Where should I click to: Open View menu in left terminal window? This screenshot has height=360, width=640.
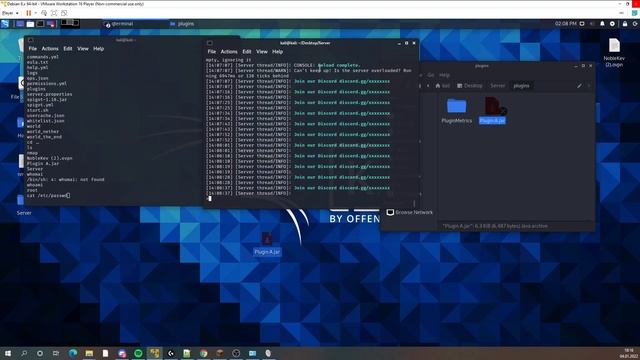tap(83, 49)
